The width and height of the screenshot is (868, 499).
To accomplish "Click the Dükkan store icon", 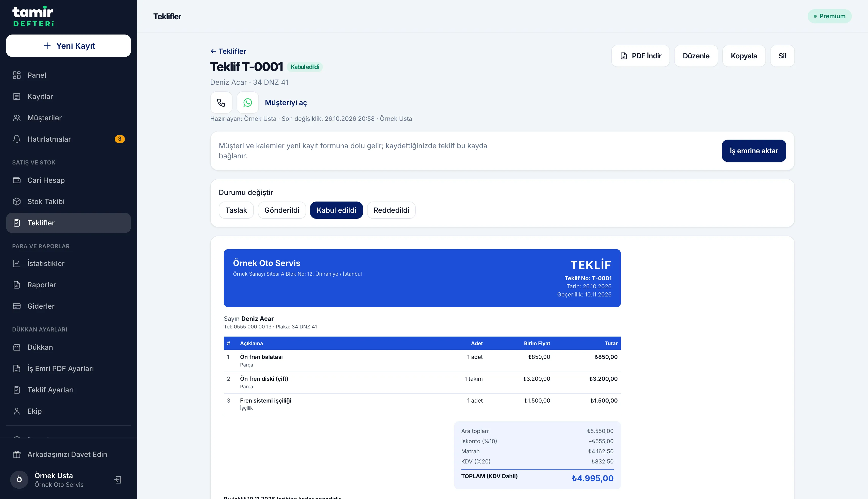I will click(x=17, y=347).
